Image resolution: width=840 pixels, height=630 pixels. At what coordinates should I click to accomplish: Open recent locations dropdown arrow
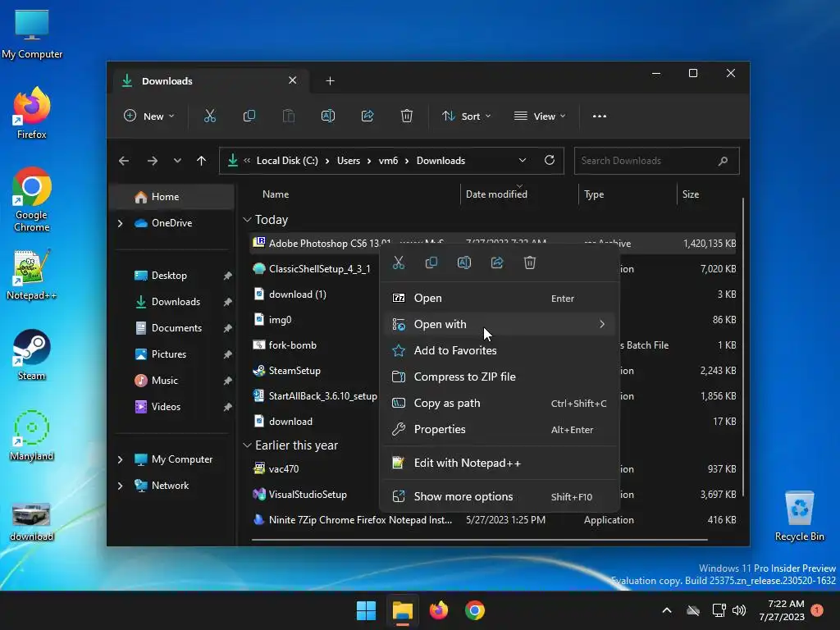[177, 161]
